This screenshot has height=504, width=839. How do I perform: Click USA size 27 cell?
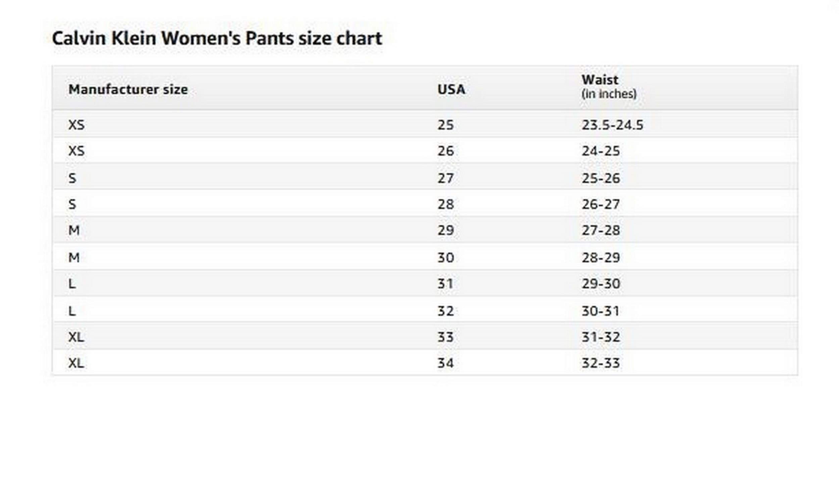445,178
